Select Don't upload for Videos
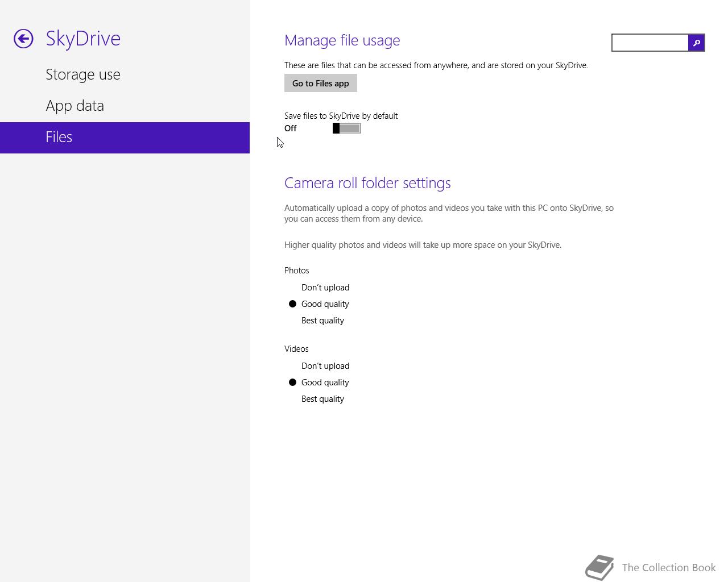 319,366
